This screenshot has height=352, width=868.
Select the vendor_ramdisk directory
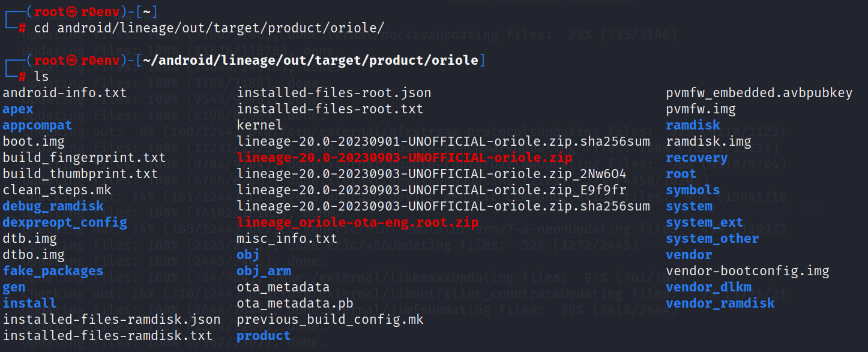pyautogui.click(x=720, y=303)
